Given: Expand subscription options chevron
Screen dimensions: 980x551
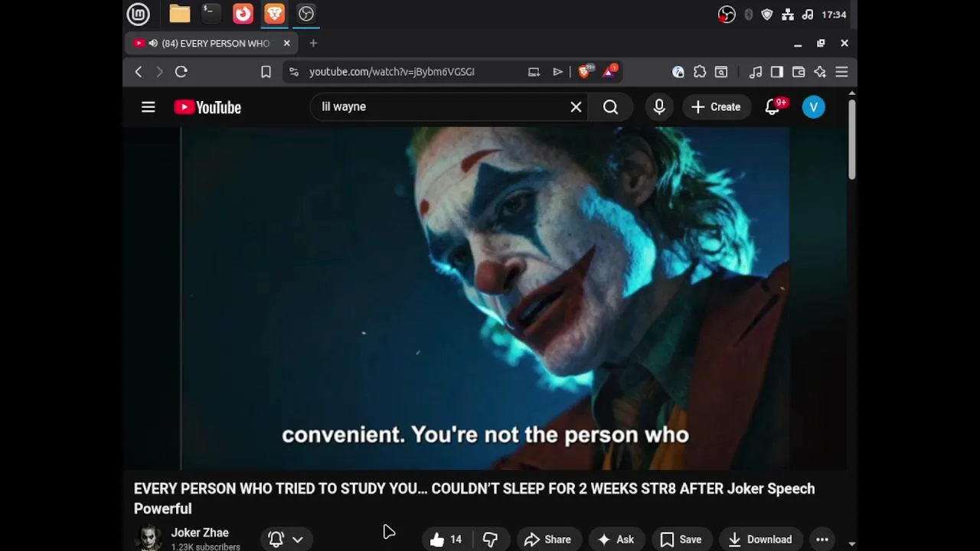Looking at the screenshot, I should click(298, 540).
